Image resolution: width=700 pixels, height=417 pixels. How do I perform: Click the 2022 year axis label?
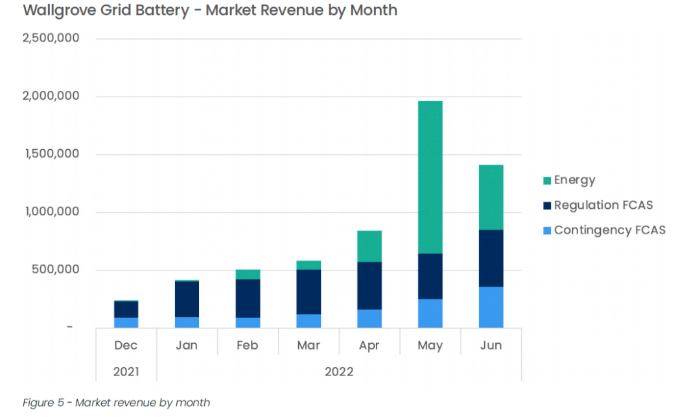tap(339, 372)
